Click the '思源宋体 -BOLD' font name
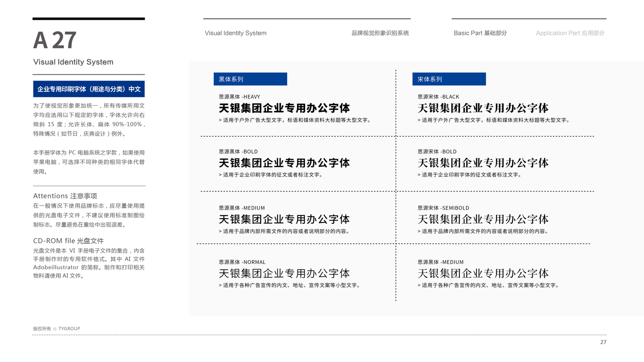This screenshot has width=644, height=362. point(437,152)
